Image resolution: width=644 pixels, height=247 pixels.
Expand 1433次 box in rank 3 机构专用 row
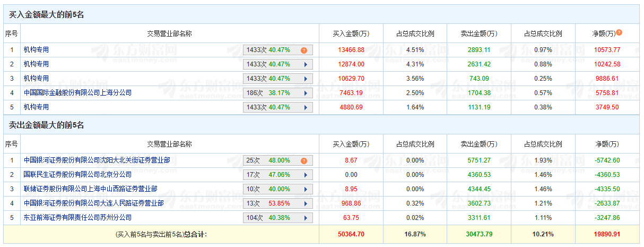[x=277, y=79]
